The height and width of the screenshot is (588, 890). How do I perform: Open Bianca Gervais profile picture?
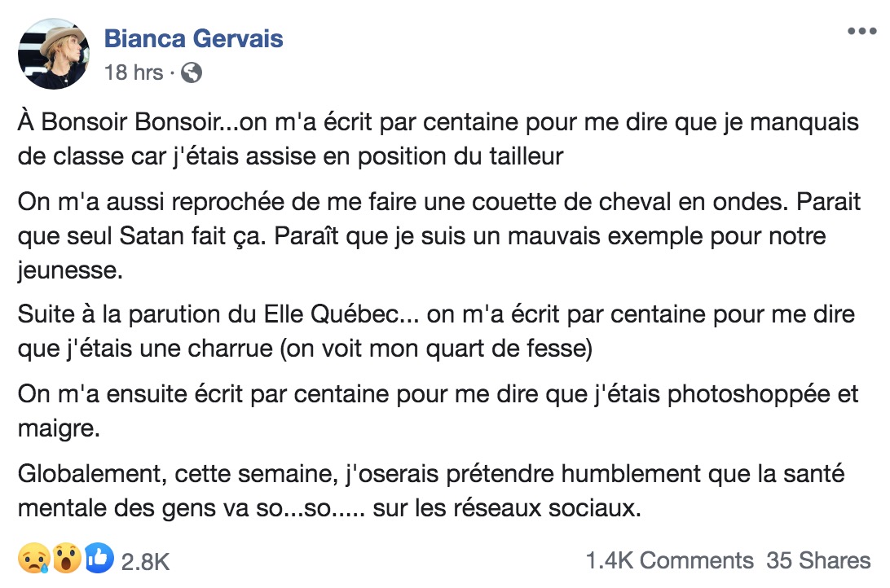(54, 54)
